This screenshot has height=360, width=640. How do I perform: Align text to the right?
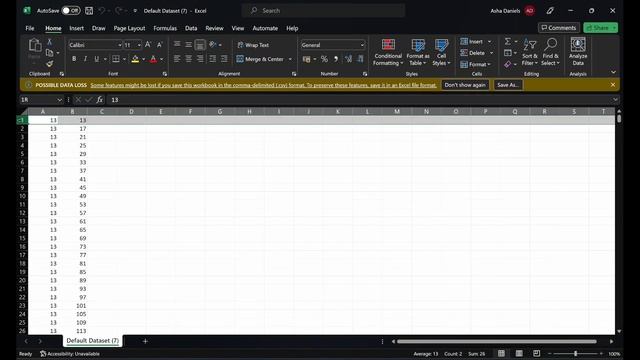tap(200, 59)
